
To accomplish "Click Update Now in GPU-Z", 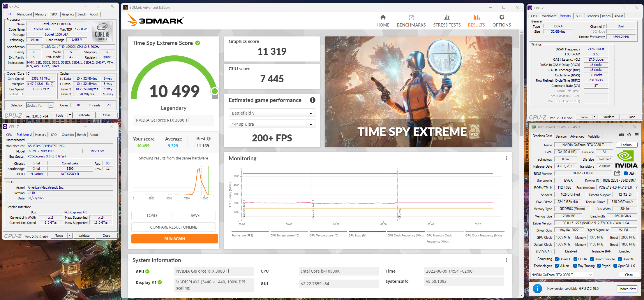I will pyautogui.click(x=627, y=289).
